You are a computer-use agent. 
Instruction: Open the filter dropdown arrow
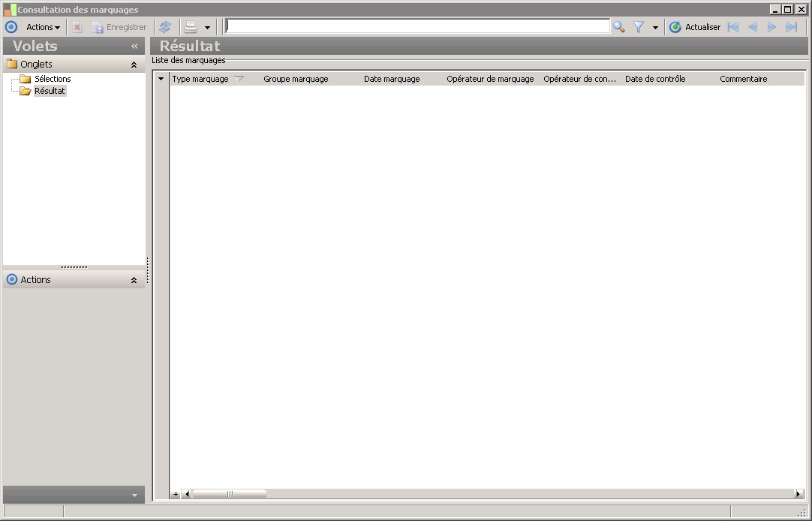655,28
